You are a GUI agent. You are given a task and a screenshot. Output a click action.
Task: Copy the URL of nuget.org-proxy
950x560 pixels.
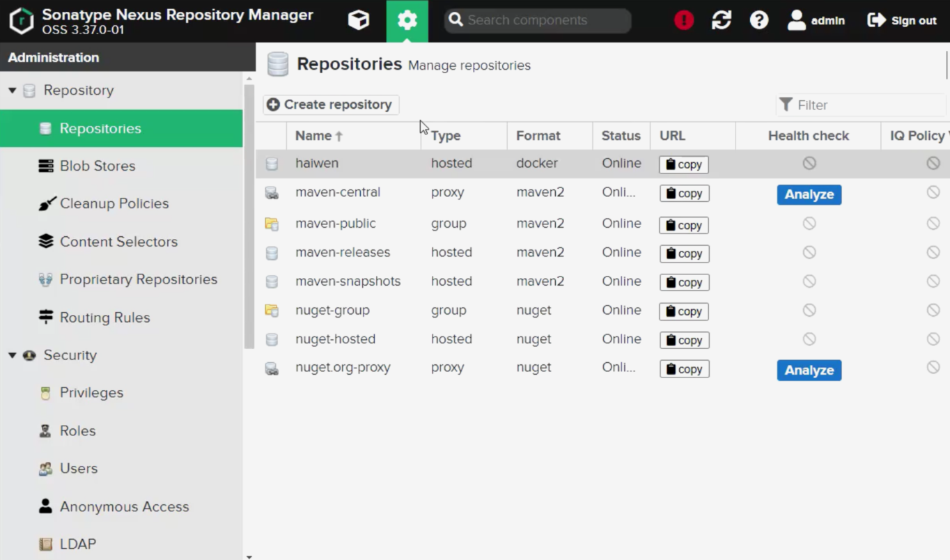pos(684,369)
